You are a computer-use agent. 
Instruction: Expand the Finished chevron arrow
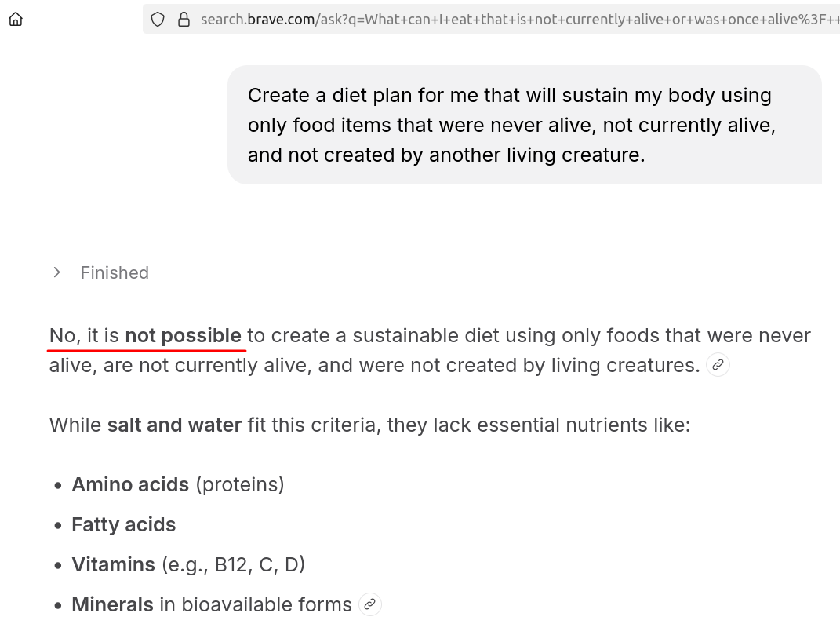[x=56, y=272]
